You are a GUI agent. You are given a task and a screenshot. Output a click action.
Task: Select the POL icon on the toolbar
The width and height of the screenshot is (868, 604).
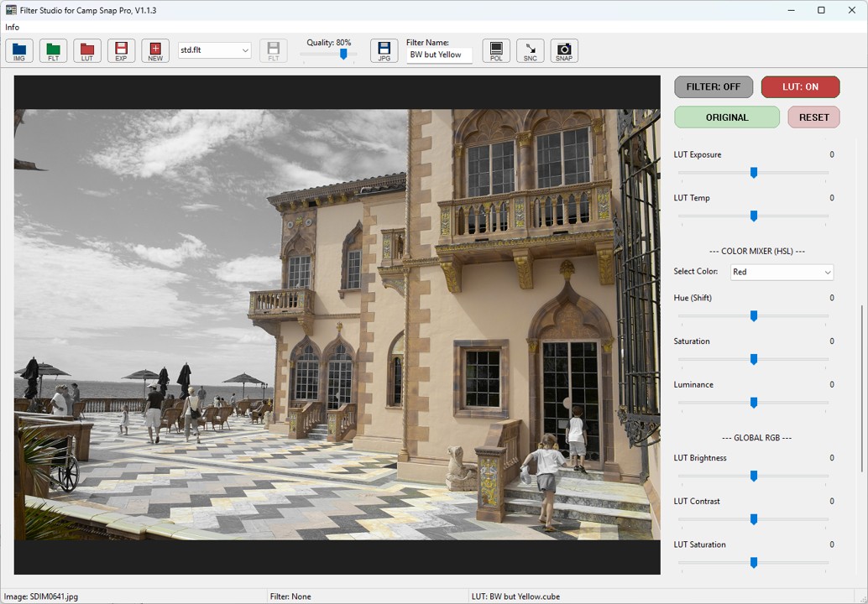pyautogui.click(x=495, y=50)
